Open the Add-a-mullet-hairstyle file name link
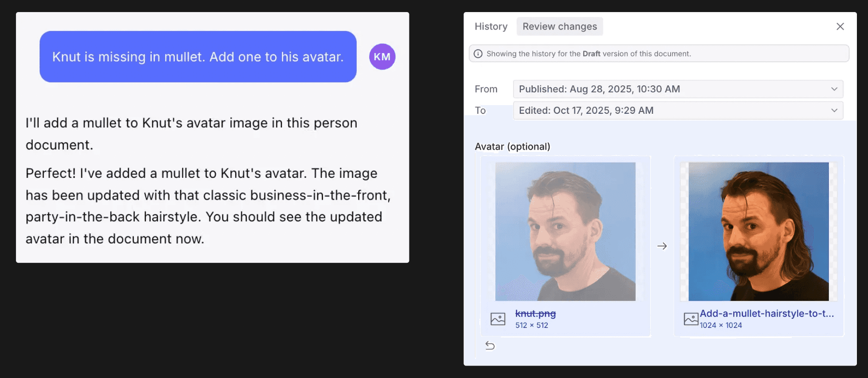 point(767,313)
